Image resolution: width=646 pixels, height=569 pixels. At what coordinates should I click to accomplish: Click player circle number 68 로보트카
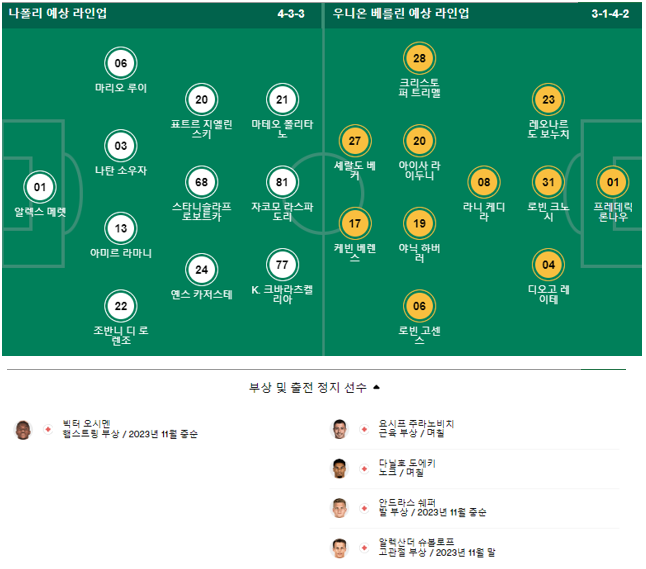201,182
